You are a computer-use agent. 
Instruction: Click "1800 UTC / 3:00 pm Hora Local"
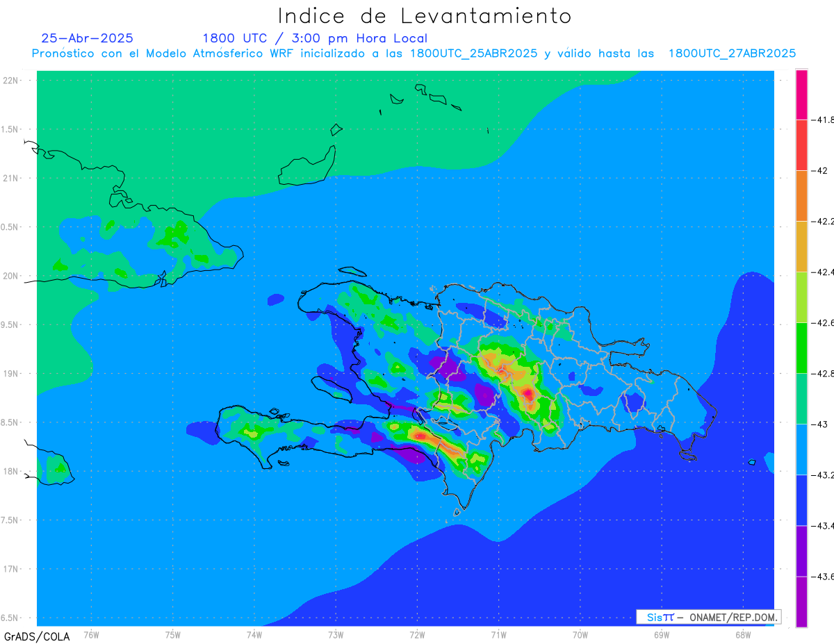315,38
